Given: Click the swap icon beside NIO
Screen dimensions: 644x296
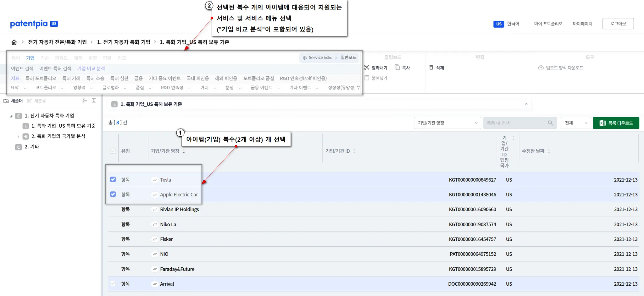Looking at the screenshot, I should tap(155, 254).
